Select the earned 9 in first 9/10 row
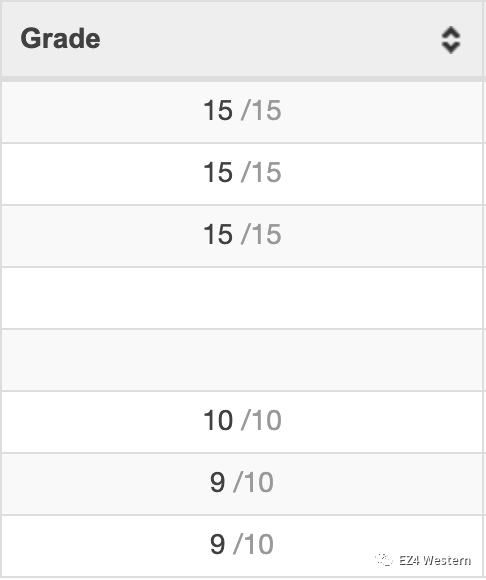The width and height of the screenshot is (486, 580). click(217, 482)
